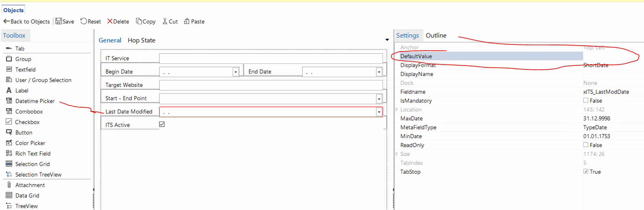Open the Start - End Point dropdown

(x=379, y=99)
